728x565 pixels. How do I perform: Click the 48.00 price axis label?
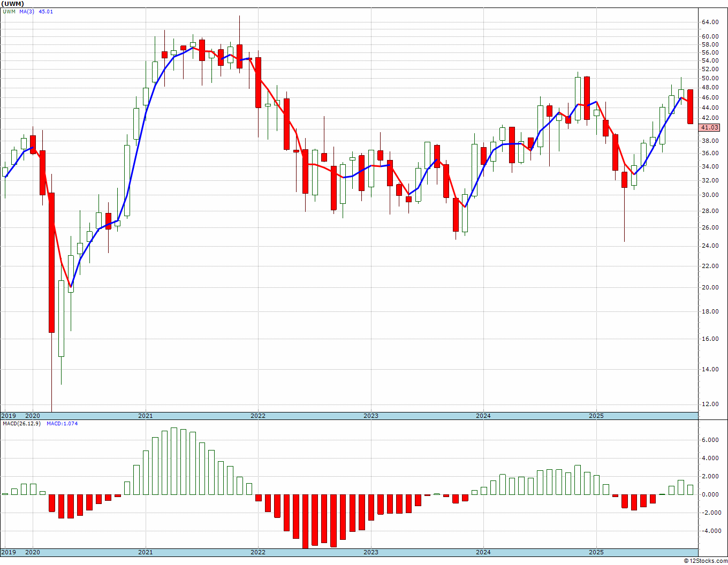[710, 88]
